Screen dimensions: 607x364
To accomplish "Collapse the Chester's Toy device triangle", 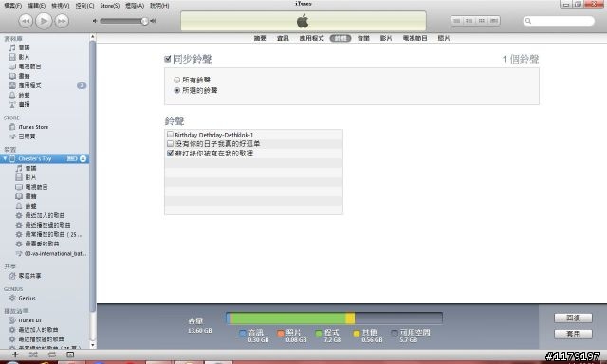I will 5,158.
